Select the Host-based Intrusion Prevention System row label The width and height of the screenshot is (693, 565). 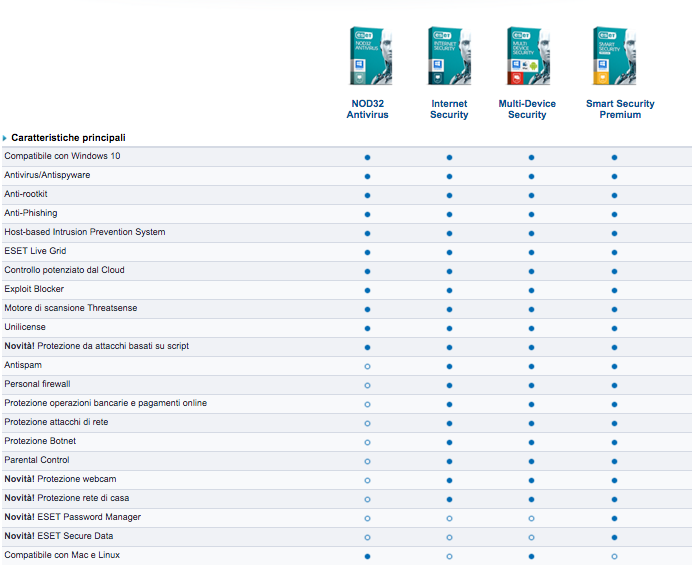click(x=85, y=232)
